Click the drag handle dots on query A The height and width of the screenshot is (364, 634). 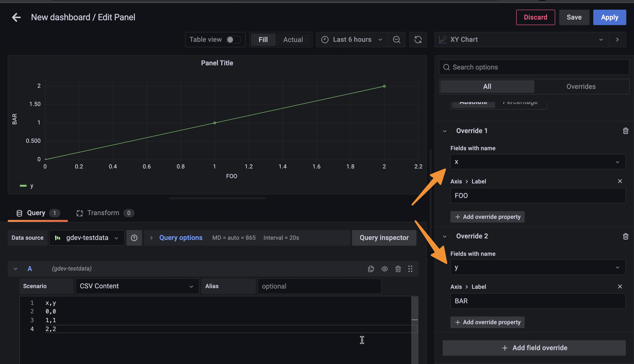click(x=410, y=269)
